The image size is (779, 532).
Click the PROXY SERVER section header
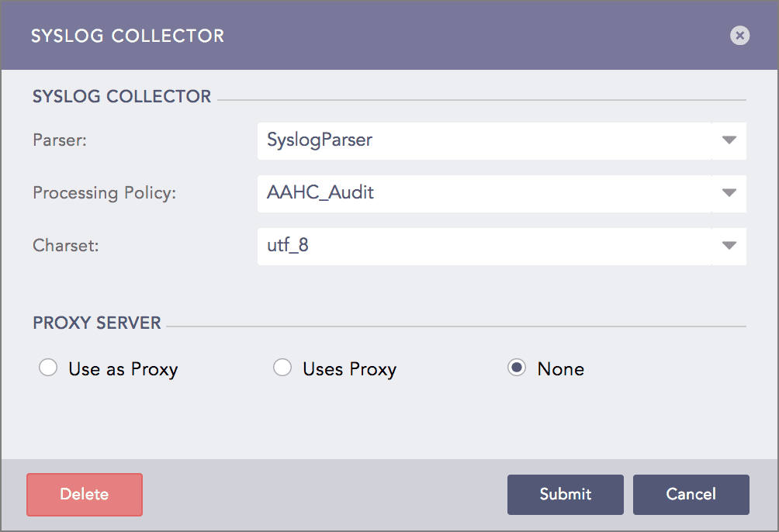pos(96,323)
